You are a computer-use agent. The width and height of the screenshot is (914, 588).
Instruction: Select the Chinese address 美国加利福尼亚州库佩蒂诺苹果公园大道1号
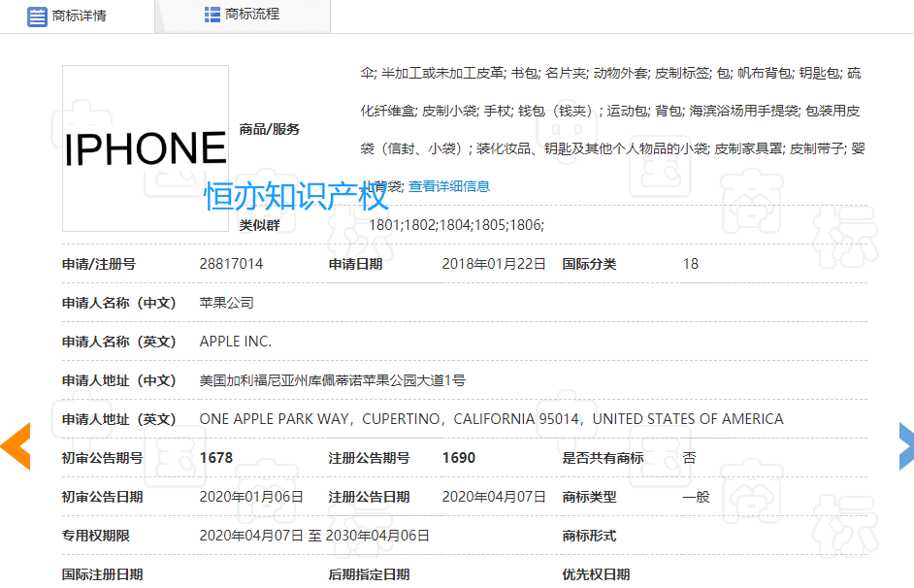pos(332,380)
